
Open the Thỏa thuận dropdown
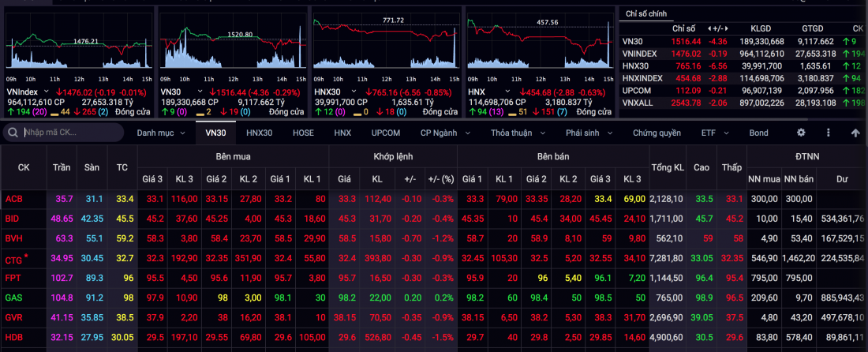click(x=516, y=133)
